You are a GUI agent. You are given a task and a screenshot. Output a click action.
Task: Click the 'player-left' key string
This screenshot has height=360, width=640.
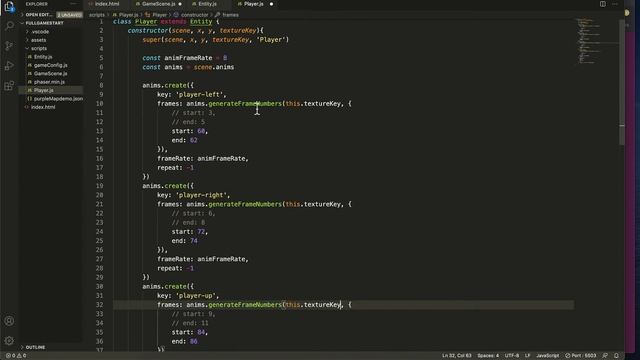pyautogui.click(x=201, y=94)
